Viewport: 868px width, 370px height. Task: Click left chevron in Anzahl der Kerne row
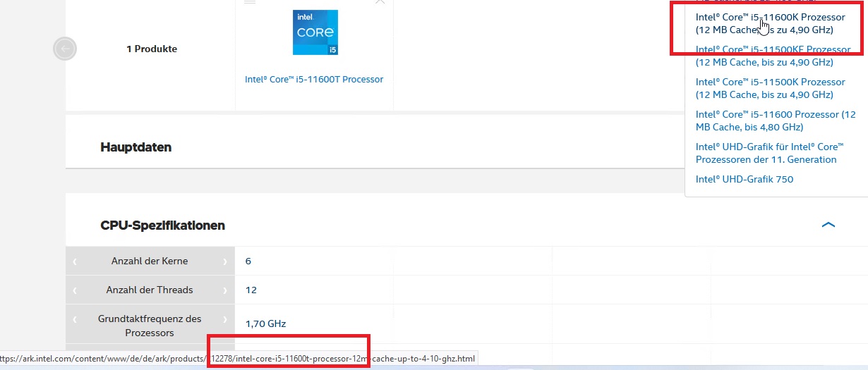(x=75, y=261)
